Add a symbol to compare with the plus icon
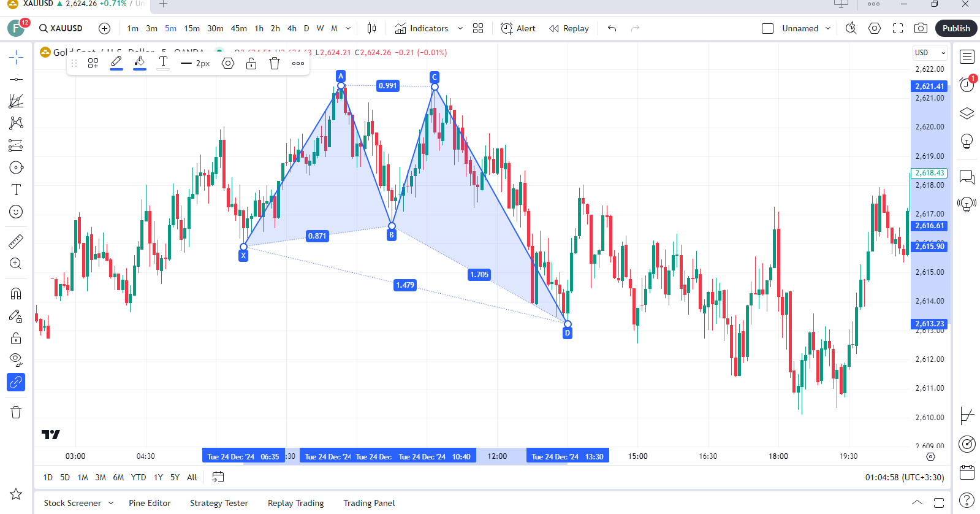 click(105, 28)
